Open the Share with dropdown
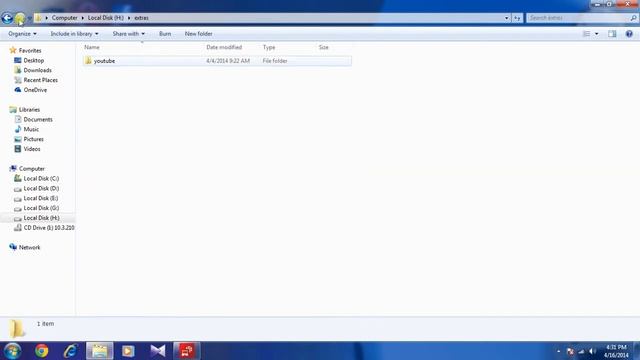This screenshot has width=640, height=360. tap(129, 34)
